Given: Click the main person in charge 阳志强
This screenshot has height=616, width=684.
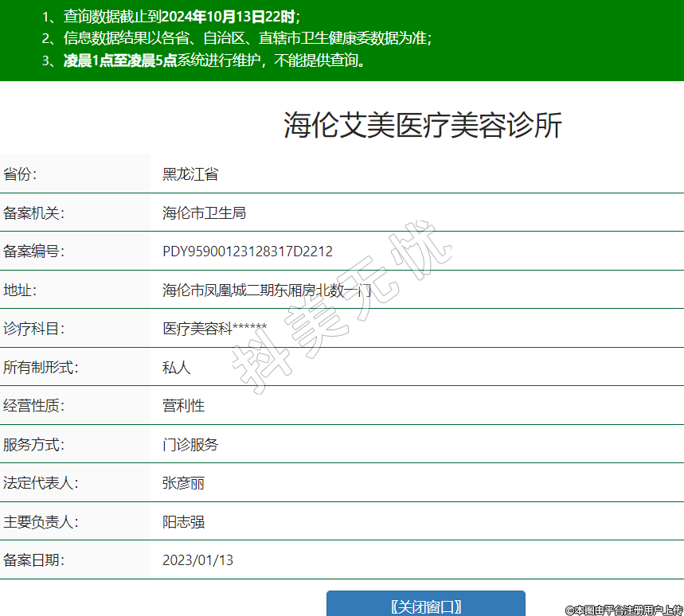Looking at the screenshot, I should [184, 522].
